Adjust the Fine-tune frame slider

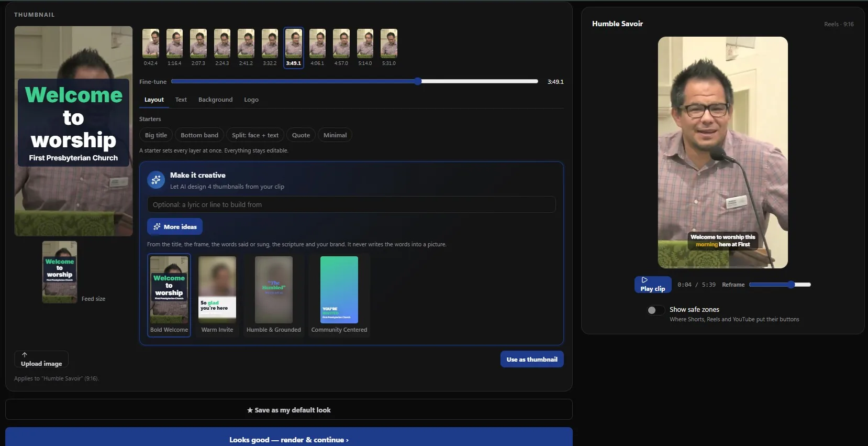pos(354,81)
